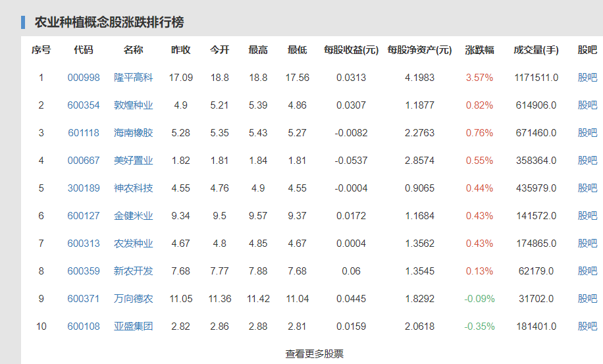Viewport: 603px width, 364px height.
Task: Open stock code 600371 link
Action: coord(84,299)
